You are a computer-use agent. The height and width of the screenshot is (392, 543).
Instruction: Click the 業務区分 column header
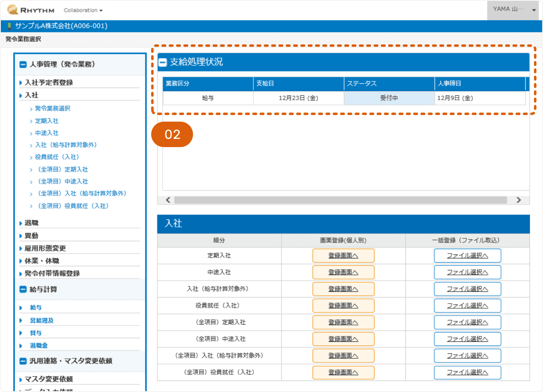pyautogui.click(x=208, y=83)
